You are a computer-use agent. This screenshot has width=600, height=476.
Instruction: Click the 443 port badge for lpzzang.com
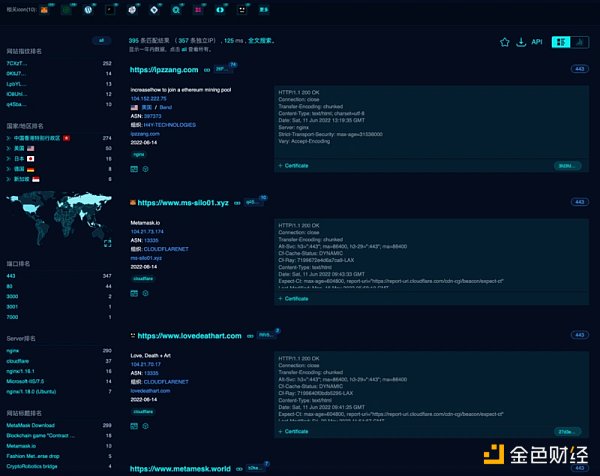tap(578, 69)
